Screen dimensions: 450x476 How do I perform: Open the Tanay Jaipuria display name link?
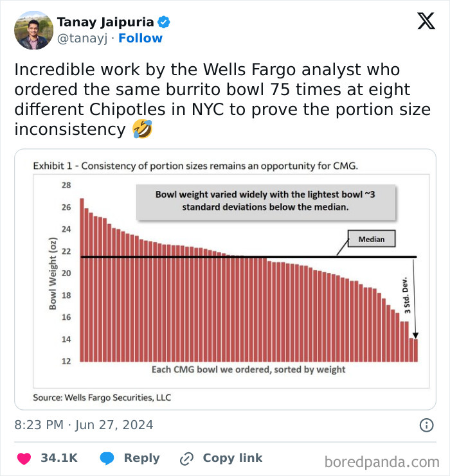point(106,22)
